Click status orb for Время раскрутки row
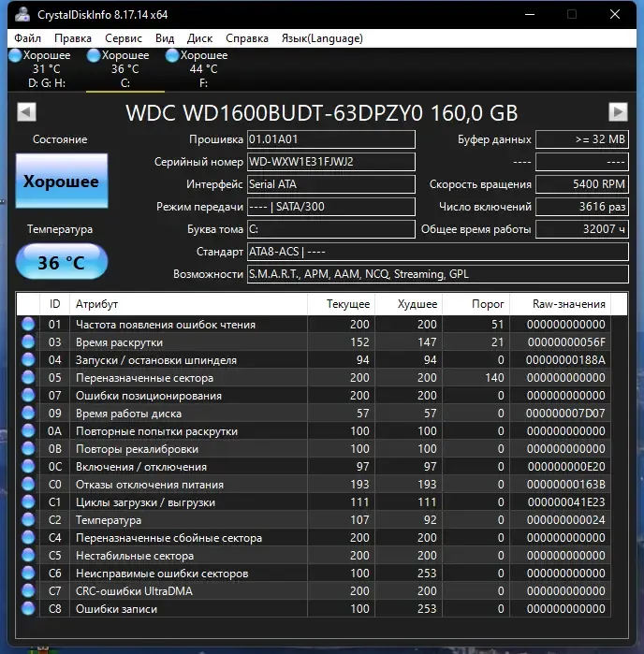The image size is (644, 654). click(x=28, y=342)
